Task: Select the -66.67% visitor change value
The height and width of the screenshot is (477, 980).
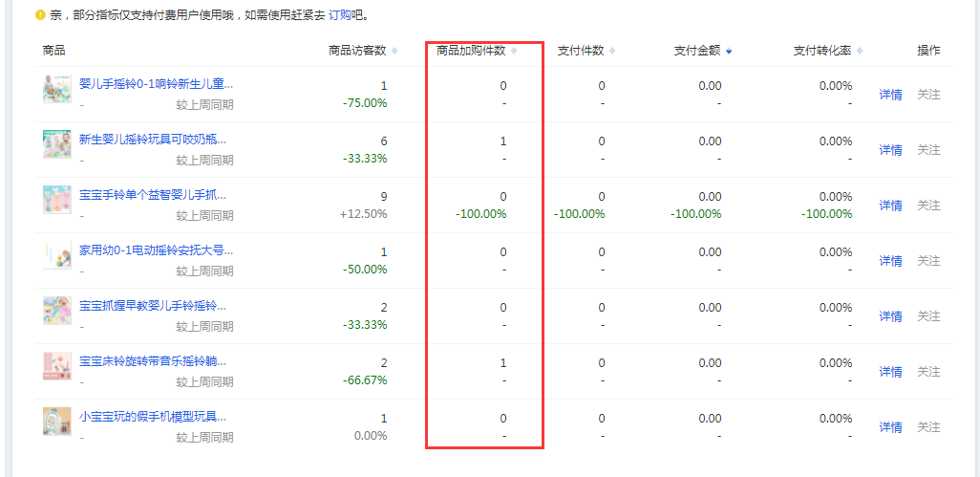Action: 365,380
